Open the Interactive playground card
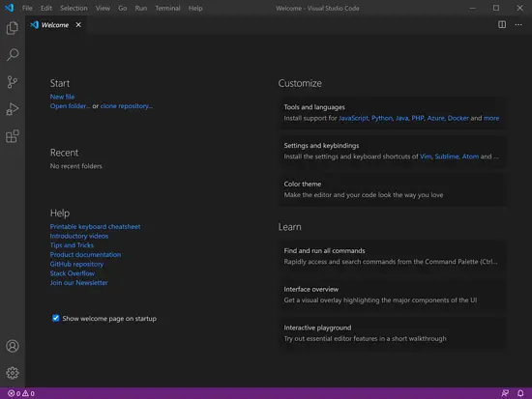This screenshot has height=399, width=532. click(393, 333)
